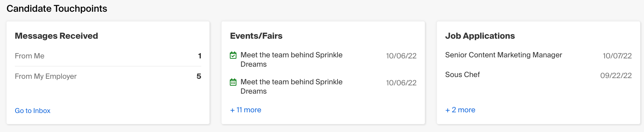This screenshot has height=132, width=644.
Task: Click the From My Employer count 5
Action: (x=199, y=76)
